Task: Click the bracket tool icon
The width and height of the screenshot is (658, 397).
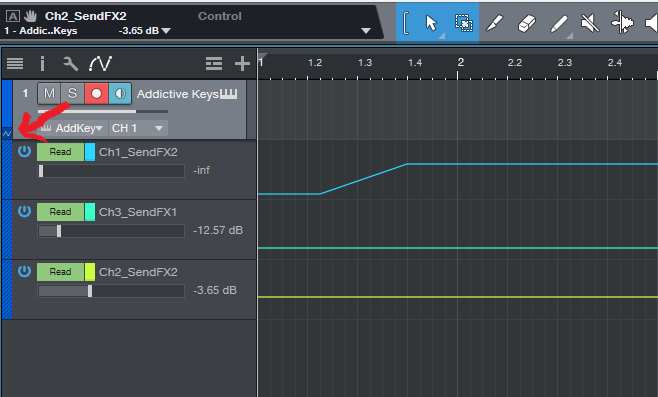Action: [405, 23]
